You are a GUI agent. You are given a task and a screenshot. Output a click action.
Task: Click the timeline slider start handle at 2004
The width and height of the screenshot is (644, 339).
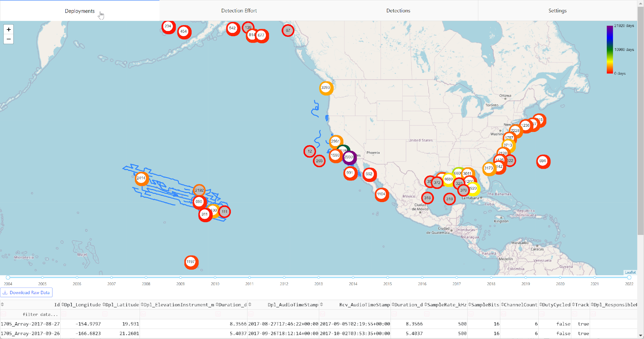click(8, 277)
